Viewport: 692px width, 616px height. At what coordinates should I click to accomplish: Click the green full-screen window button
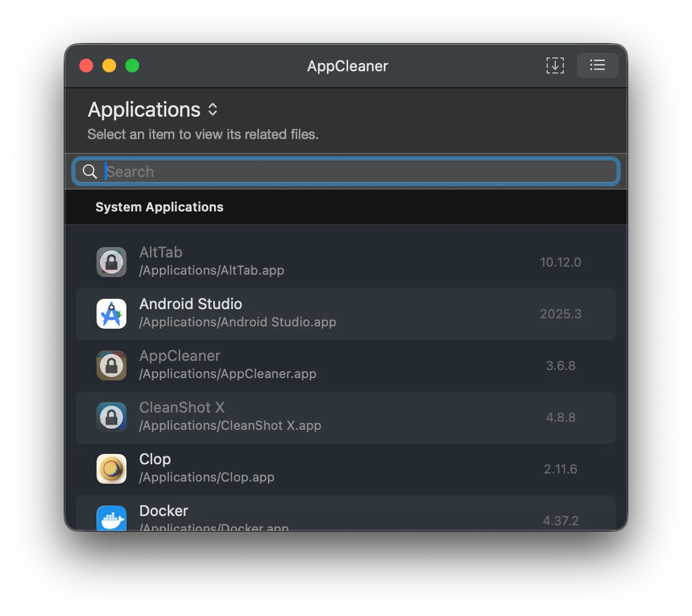(132, 66)
